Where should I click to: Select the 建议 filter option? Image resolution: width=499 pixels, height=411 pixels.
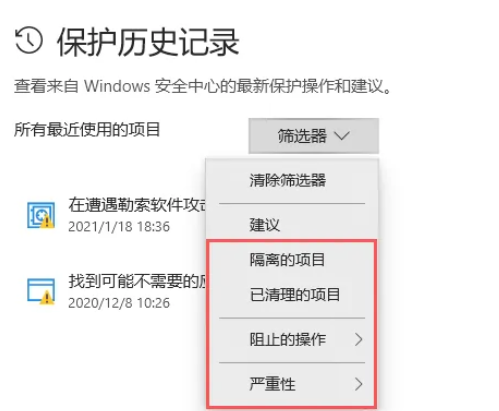click(x=265, y=225)
